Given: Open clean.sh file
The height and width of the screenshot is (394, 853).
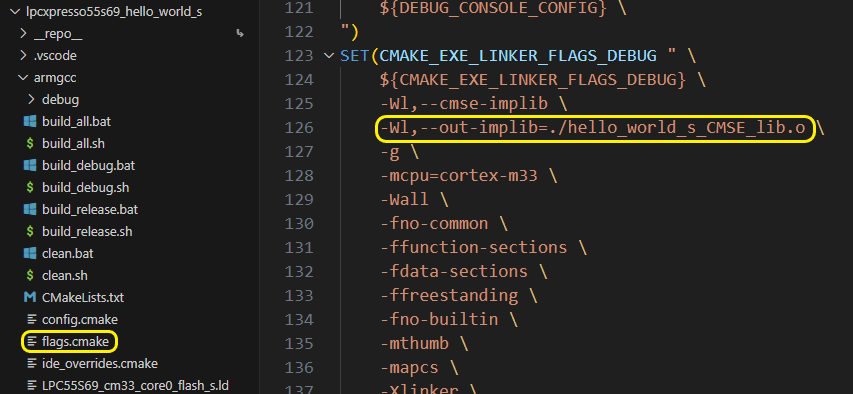Looking at the screenshot, I should 65,275.
